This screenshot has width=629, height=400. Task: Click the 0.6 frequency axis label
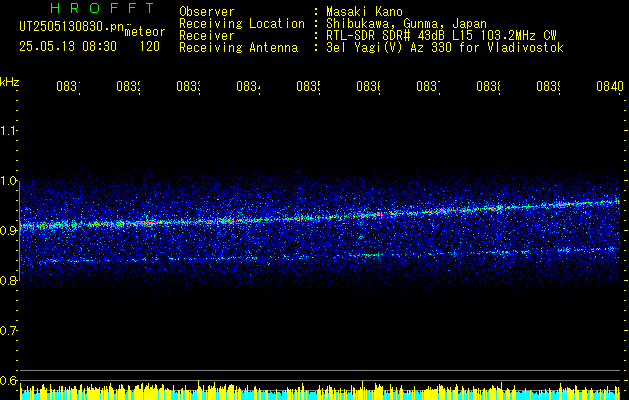coord(9,380)
